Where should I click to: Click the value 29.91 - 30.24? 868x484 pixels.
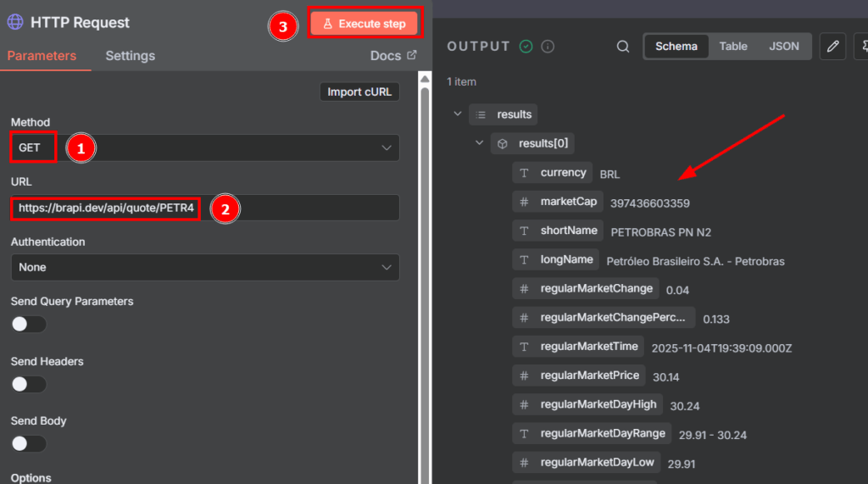click(713, 436)
